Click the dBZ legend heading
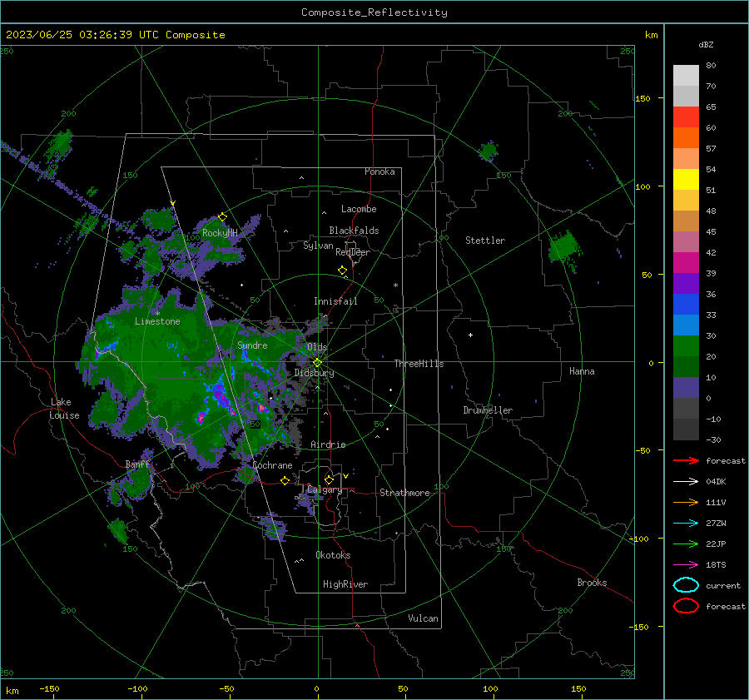Image resolution: width=749 pixels, height=700 pixels. [706, 44]
